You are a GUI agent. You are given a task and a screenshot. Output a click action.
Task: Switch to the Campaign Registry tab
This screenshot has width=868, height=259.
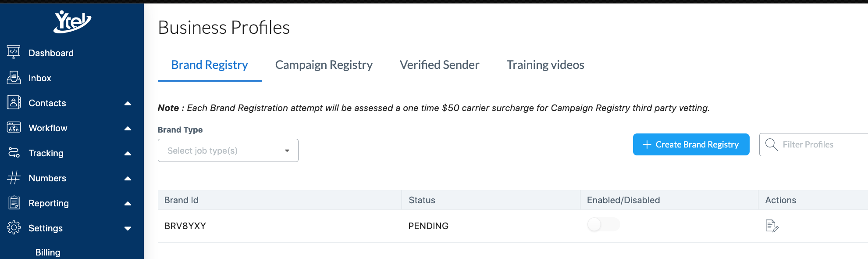[x=324, y=65]
